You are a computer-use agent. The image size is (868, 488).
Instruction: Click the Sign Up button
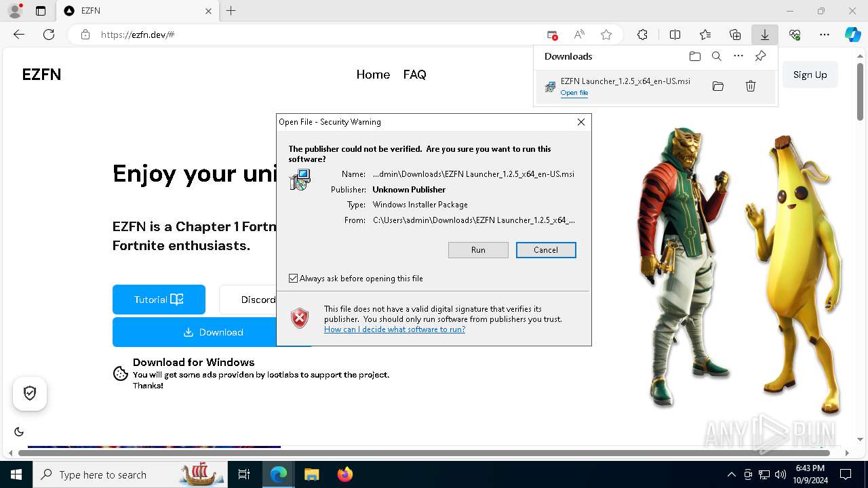tap(810, 75)
